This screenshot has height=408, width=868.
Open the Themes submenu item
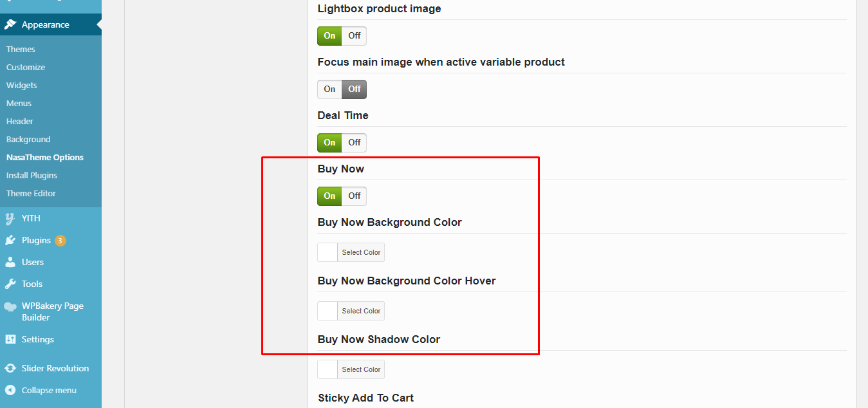(x=21, y=49)
